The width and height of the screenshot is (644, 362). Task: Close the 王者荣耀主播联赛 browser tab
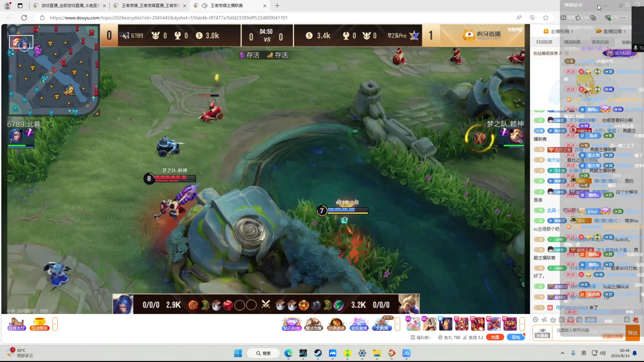(265, 6)
